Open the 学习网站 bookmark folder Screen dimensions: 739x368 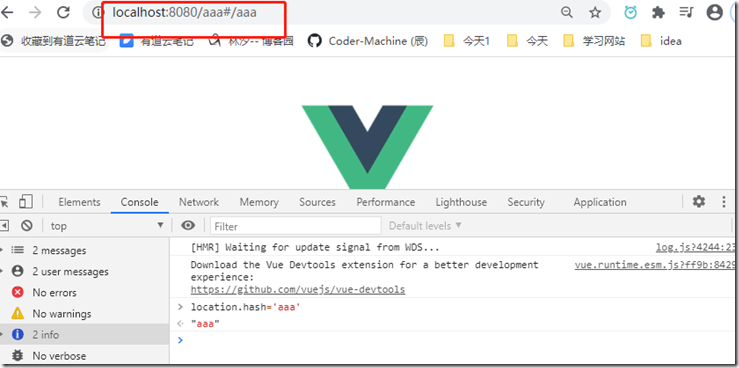click(594, 41)
